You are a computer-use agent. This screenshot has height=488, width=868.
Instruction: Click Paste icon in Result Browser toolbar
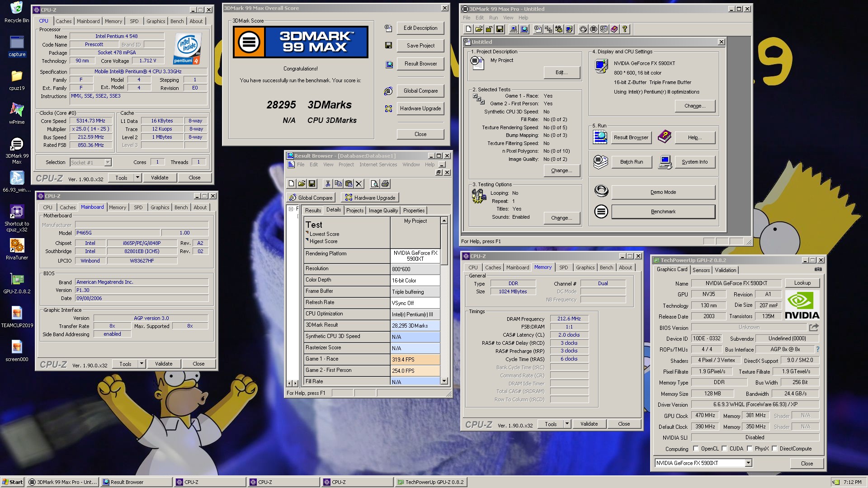click(349, 184)
